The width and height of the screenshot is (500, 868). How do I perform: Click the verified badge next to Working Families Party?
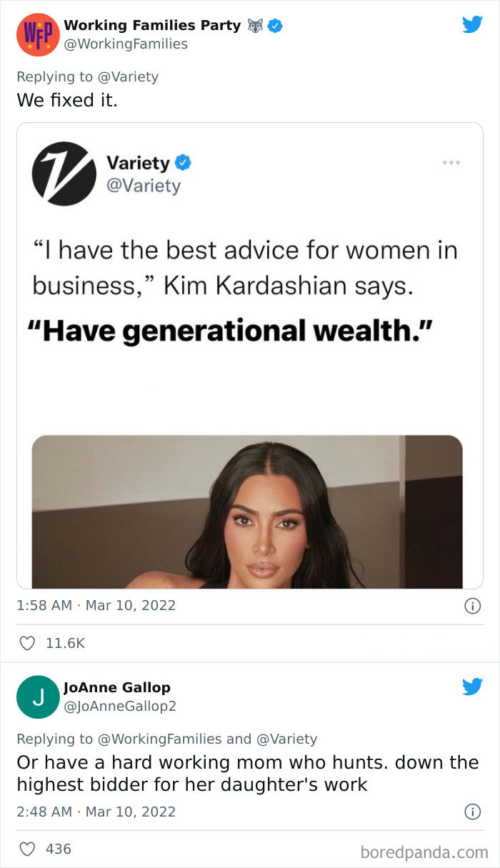point(274,24)
